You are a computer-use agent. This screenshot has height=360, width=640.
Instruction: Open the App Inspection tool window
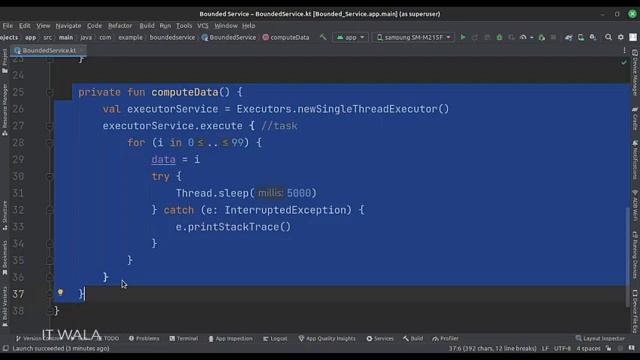(231, 338)
